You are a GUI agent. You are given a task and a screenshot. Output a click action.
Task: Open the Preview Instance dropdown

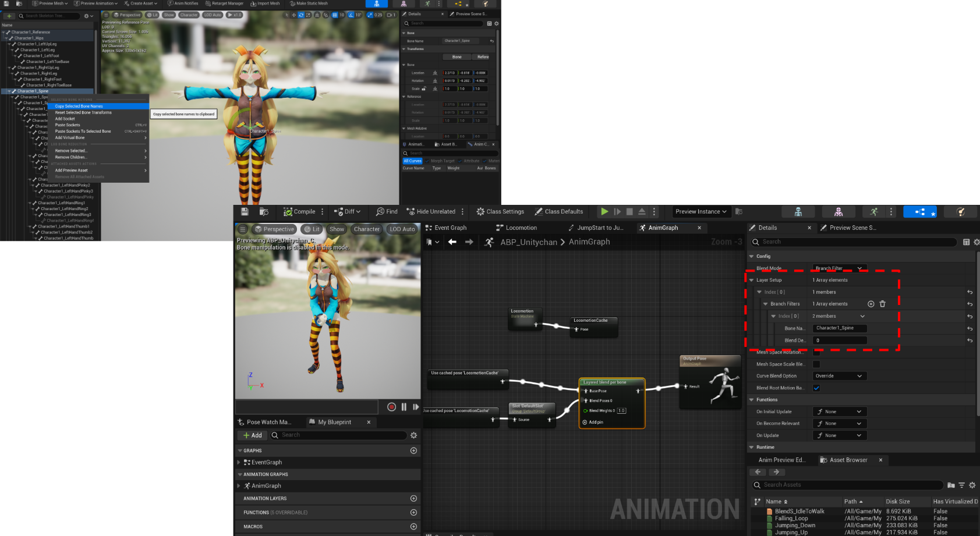[701, 212]
